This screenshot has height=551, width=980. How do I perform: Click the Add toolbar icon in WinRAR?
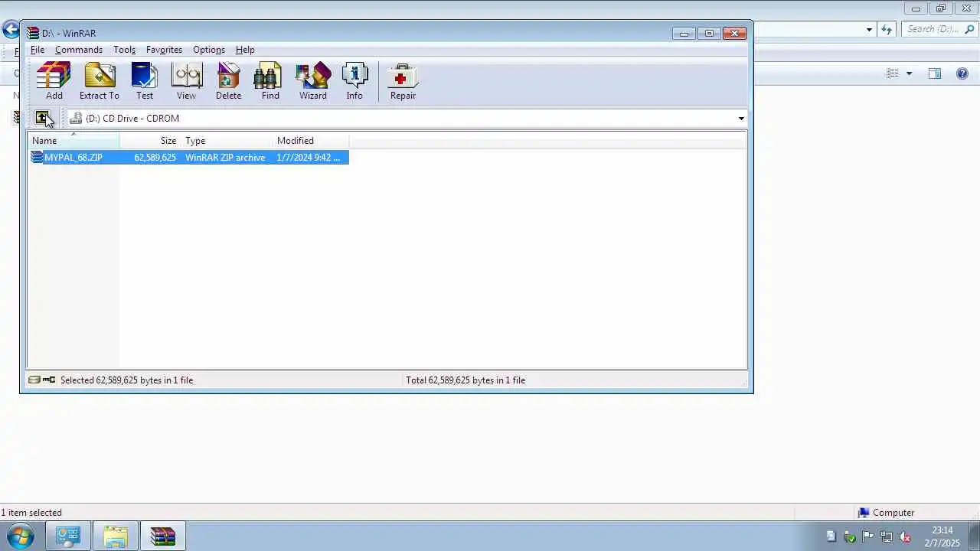pos(54,81)
